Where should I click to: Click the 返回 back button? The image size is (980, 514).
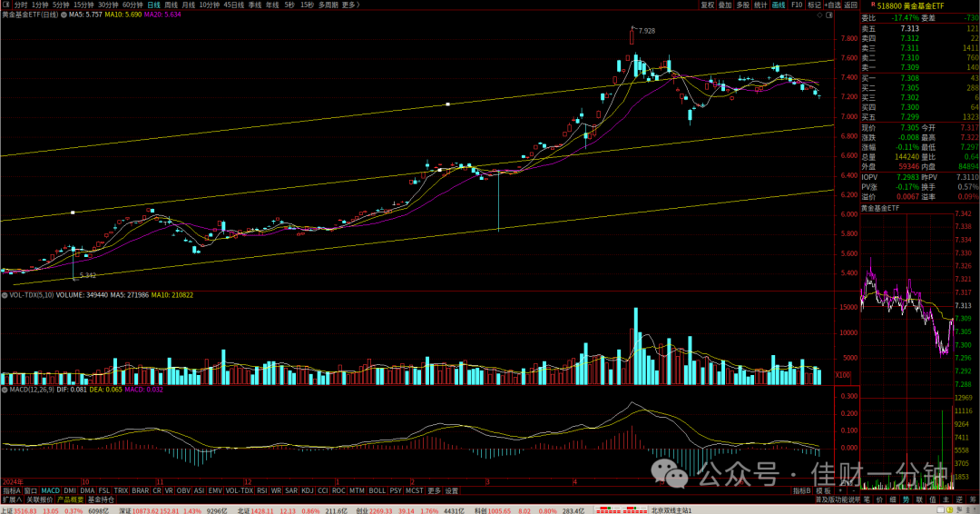click(x=851, y=5)
